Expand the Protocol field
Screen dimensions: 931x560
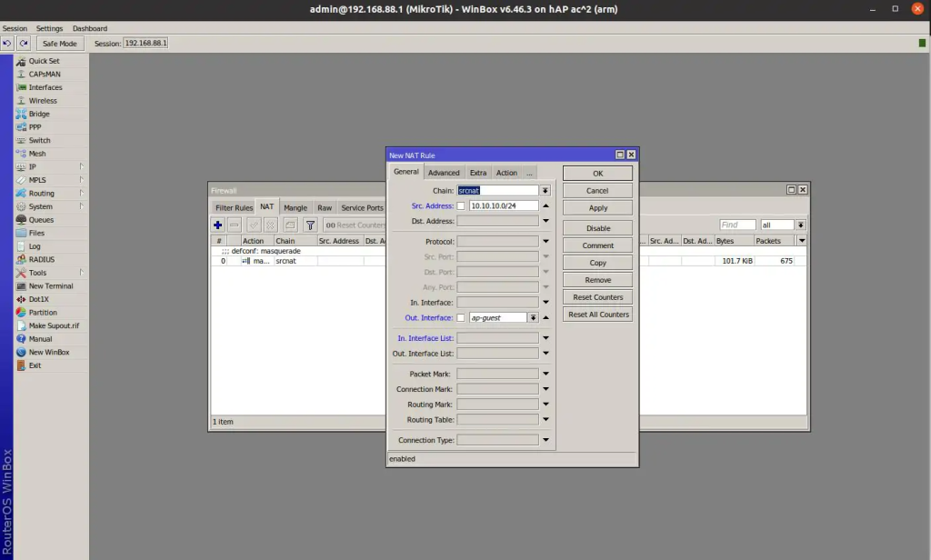[546, 242]
